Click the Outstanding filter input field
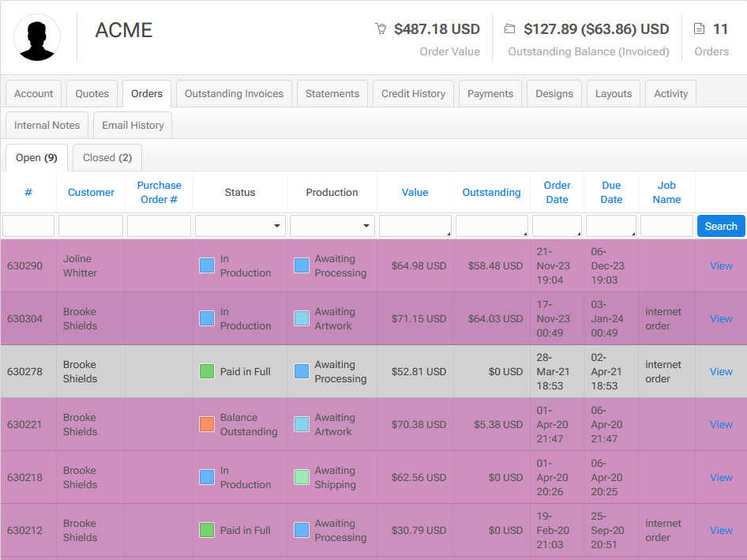 click(492, 226)
